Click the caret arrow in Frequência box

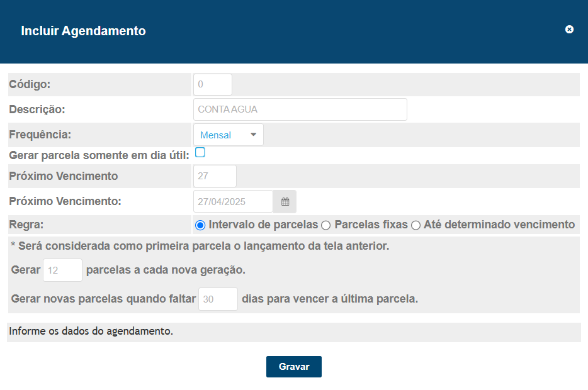coord(254,135)
